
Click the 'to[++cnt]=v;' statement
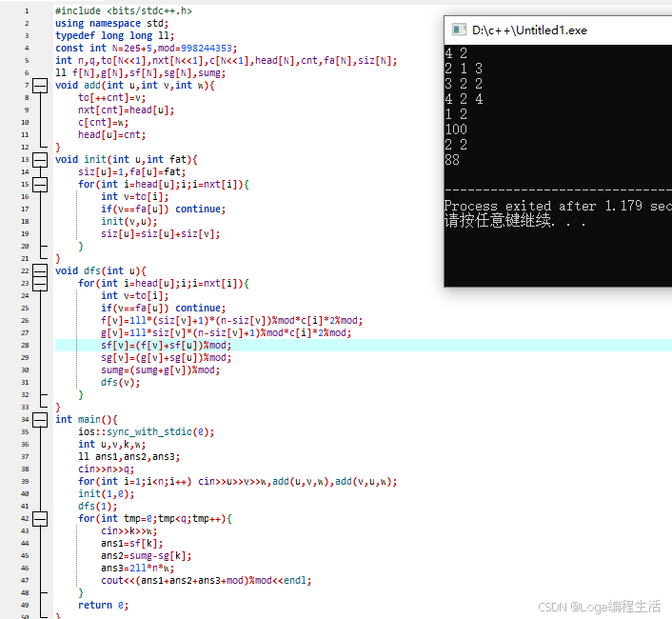(112, 98)
